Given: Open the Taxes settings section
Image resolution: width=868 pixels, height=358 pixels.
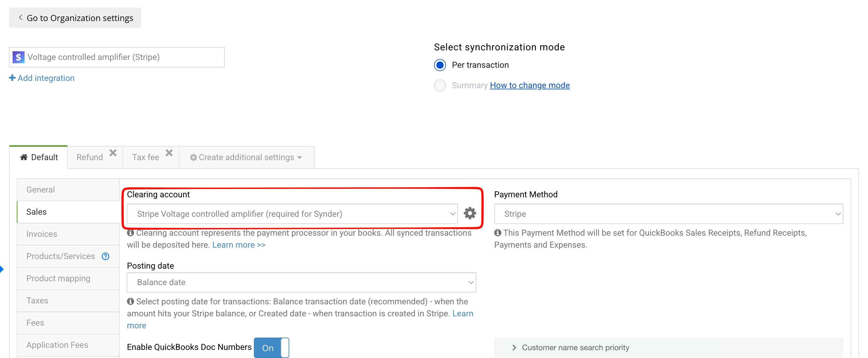Looking at the screenshot, I should (x=68, y=300).
